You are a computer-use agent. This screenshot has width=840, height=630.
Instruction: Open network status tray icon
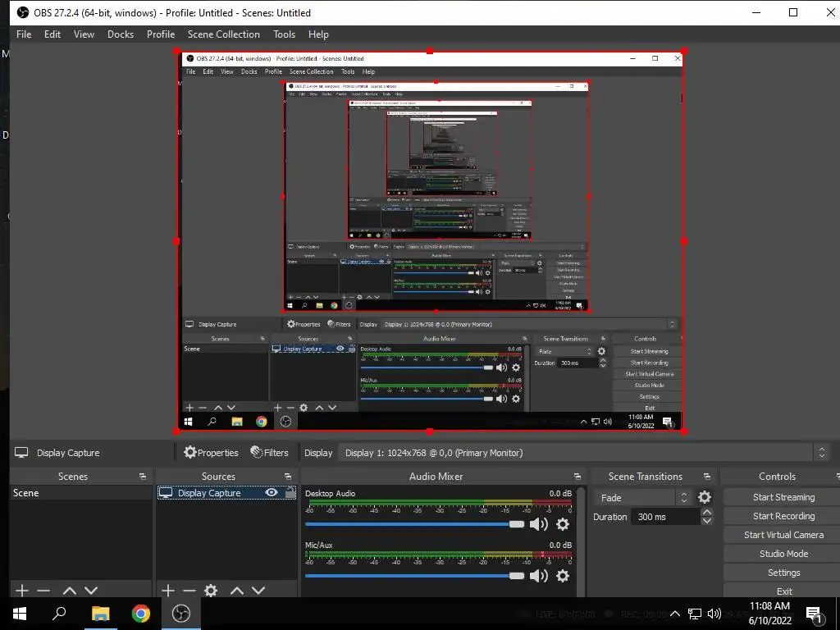[695, 614]
